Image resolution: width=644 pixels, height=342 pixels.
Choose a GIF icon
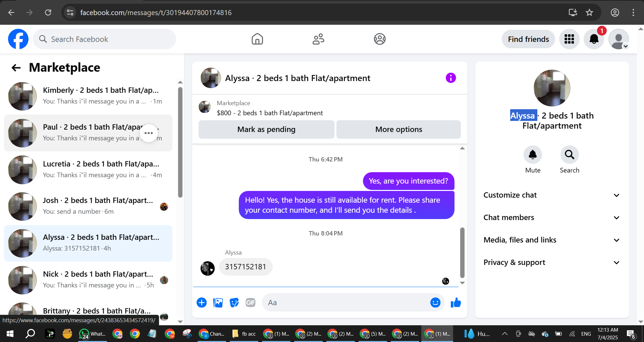251,302
